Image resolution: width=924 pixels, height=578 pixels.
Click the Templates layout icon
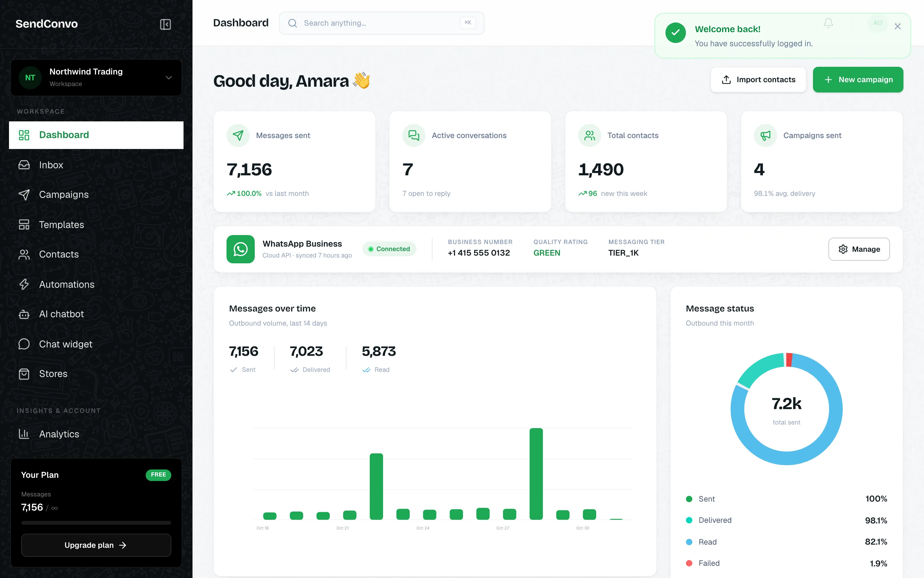click(24, 224)
